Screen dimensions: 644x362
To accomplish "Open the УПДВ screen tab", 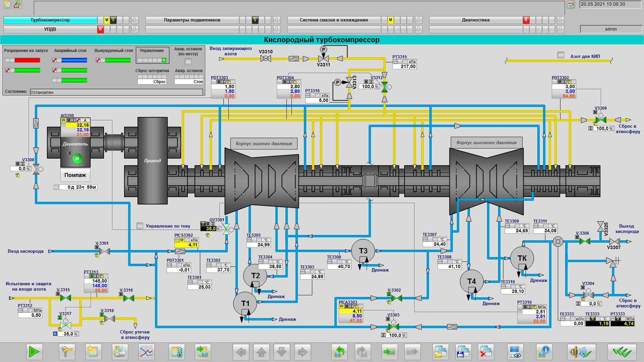I will [x=50, y=29].
